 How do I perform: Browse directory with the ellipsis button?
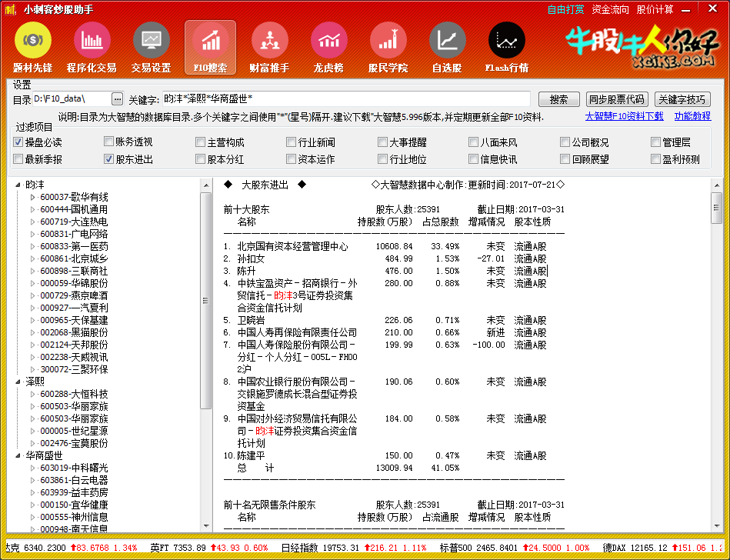pyautogui.click(x=118, y=98)
